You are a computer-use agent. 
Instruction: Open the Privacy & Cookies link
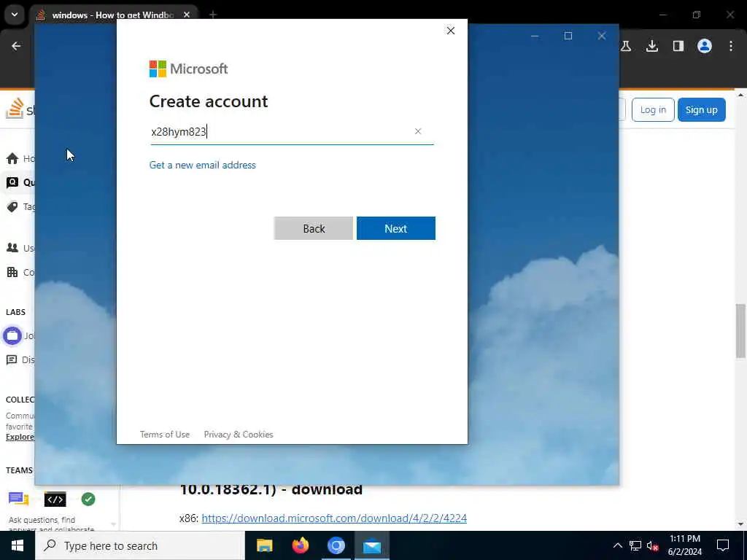click(x=239, y=435)
